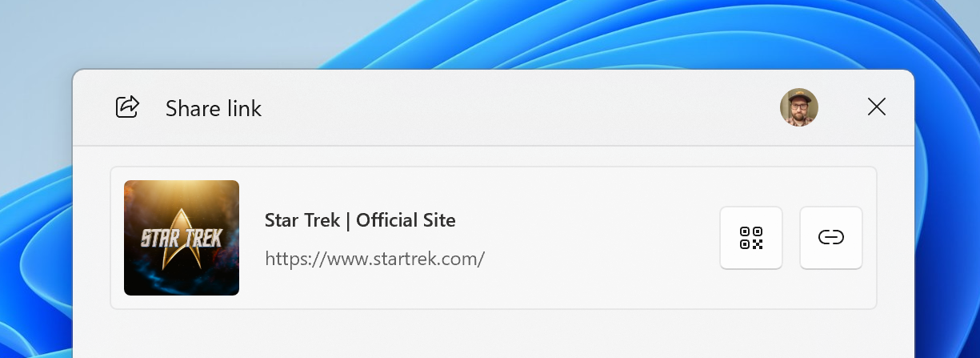Click the "Star Trek | Official Site" title
Image resolution: width=980 pixels, height=358 pixels.
[x=360, y=220]
